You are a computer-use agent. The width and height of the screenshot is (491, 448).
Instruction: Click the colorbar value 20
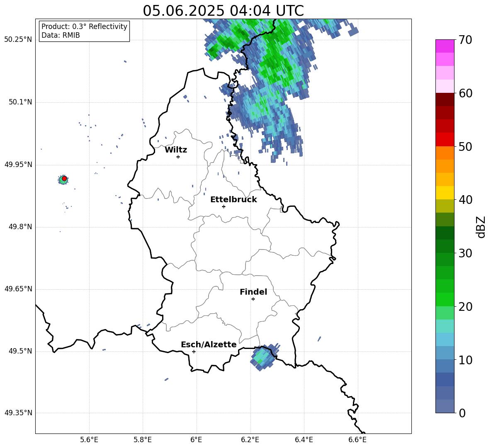tap(465, 307)
